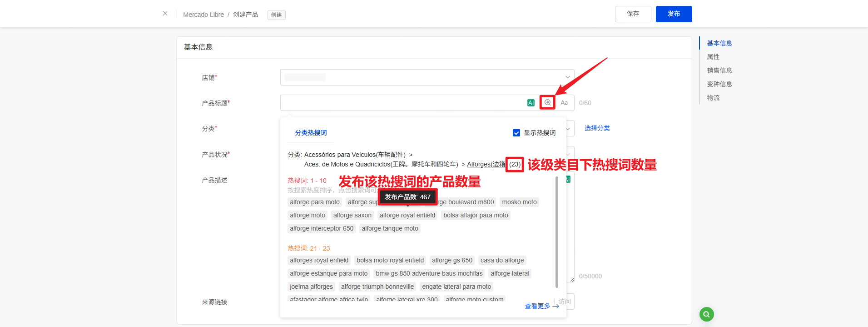
Task: Click the hot search keyword magnifier icon
Action: click(547, 103)
